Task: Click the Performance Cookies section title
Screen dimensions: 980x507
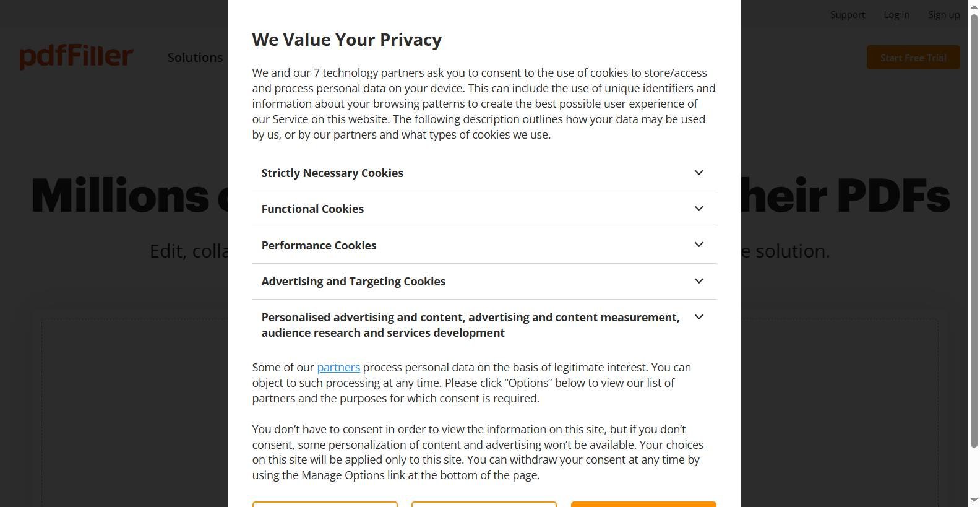Action: tap(319, 246)
